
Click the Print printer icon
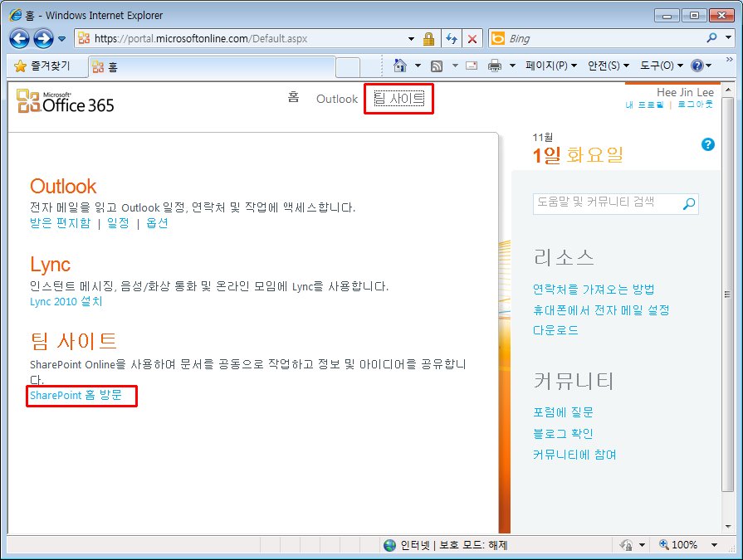point(495,66)
